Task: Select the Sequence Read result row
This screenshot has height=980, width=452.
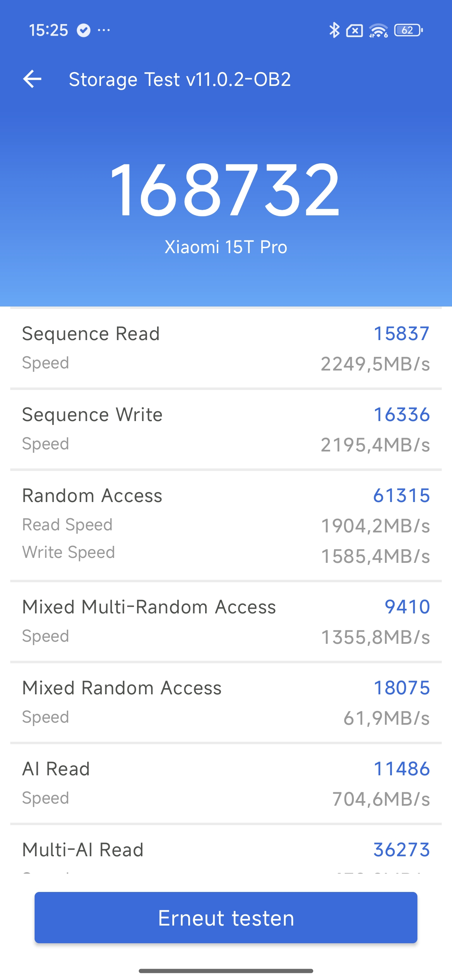Action: tap(226, 348)
